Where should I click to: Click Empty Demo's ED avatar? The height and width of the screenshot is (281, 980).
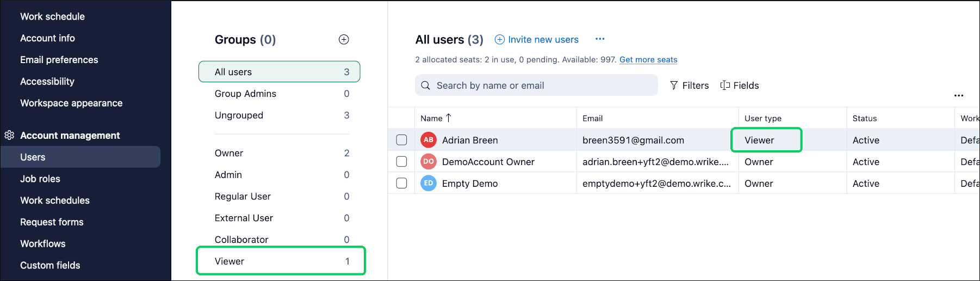429,184
